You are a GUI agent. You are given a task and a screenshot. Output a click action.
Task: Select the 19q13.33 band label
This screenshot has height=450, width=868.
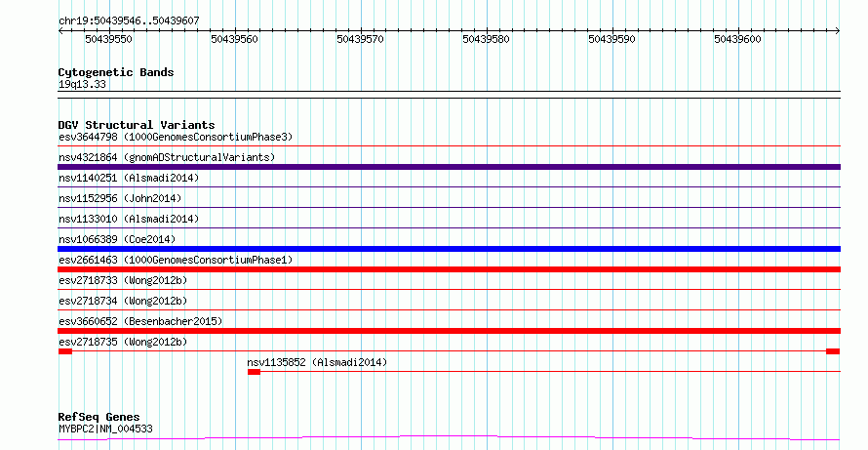coord(82,84)
